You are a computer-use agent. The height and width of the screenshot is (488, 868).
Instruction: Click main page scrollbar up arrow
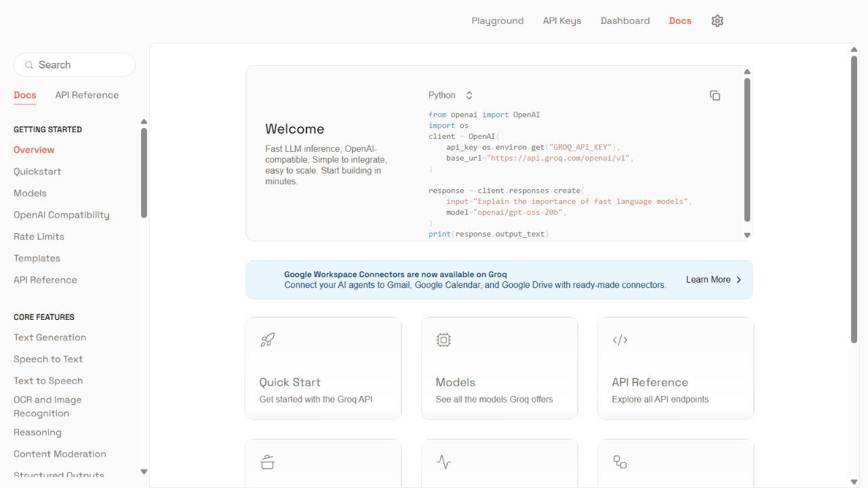click(x=854, y=49)
